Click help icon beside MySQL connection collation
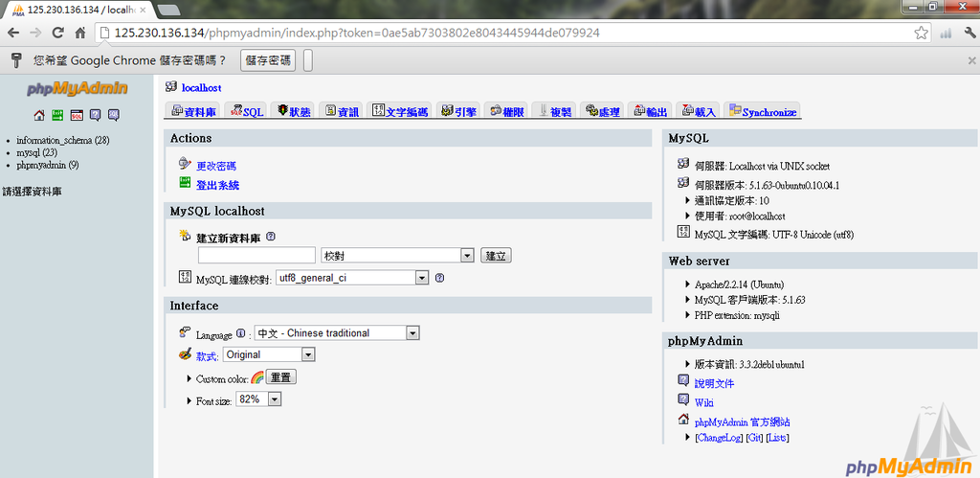 (x=439, y=278)
